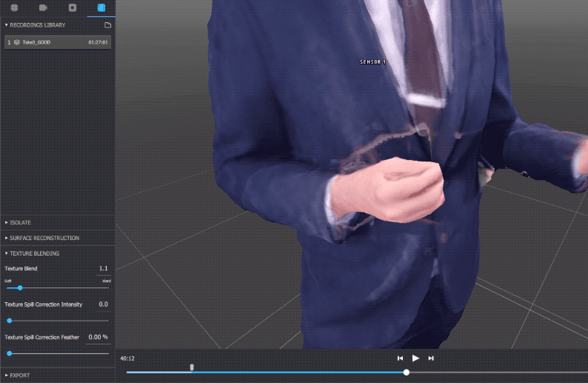
Task: Click the folder icon in Recordings Library
Action: click(107, 25)
